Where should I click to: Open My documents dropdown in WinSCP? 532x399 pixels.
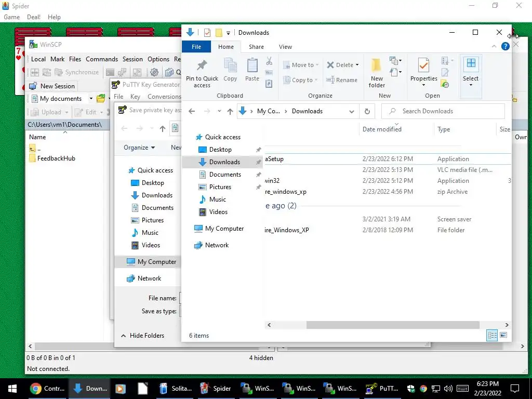[x=91, y=98]
